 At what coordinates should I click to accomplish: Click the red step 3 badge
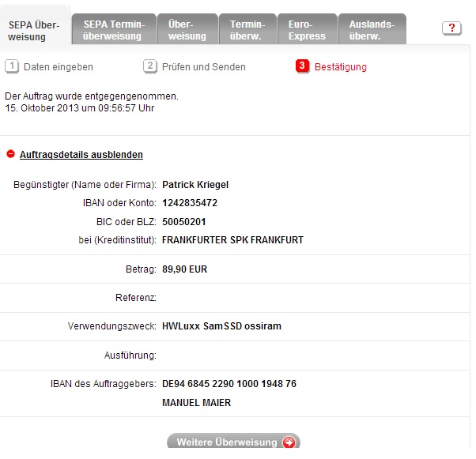pos(303,66)
